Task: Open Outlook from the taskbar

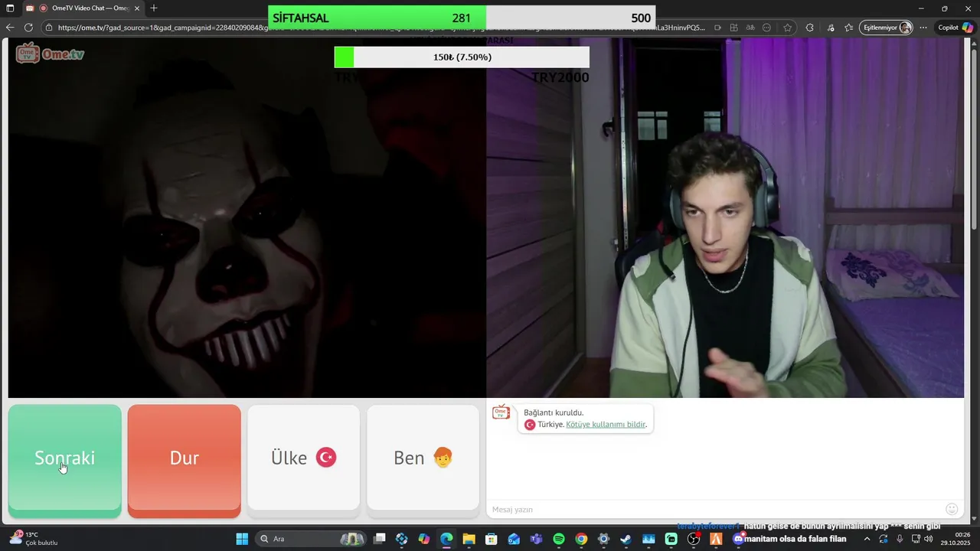Action: 514,539
